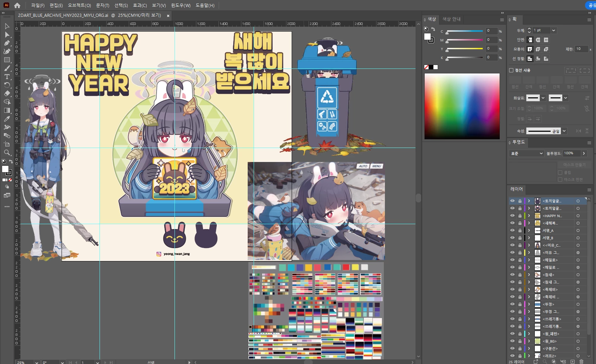
Task: Hide the <원_BG> layer
Action: (x=512, y=341)
